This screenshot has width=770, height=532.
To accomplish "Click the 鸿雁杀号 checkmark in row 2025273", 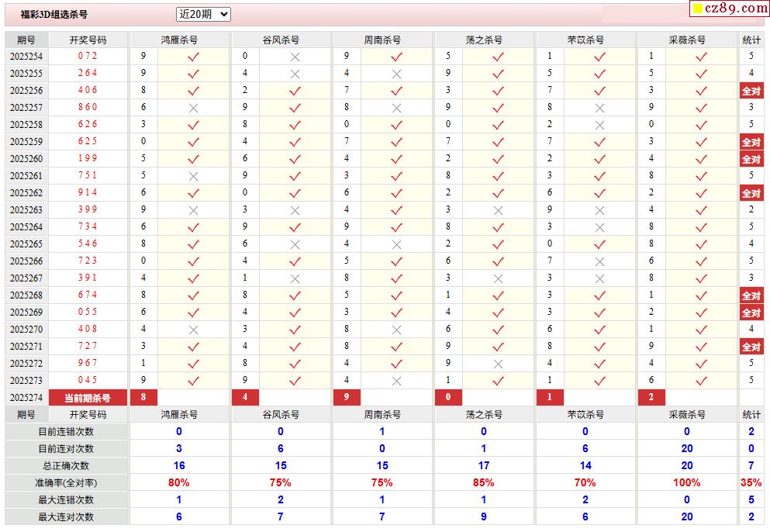I will click(193, 381).
